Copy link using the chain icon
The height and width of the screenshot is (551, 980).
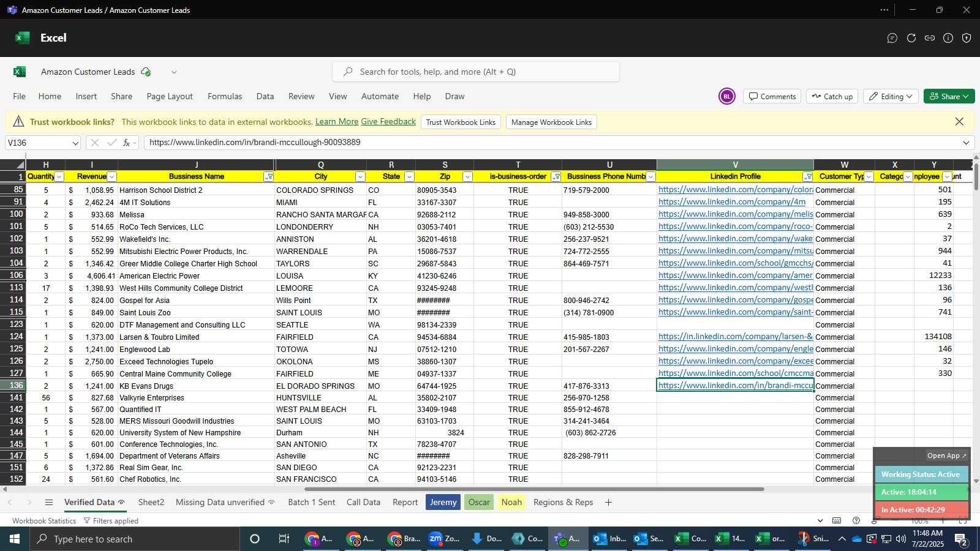pos(930,38)
